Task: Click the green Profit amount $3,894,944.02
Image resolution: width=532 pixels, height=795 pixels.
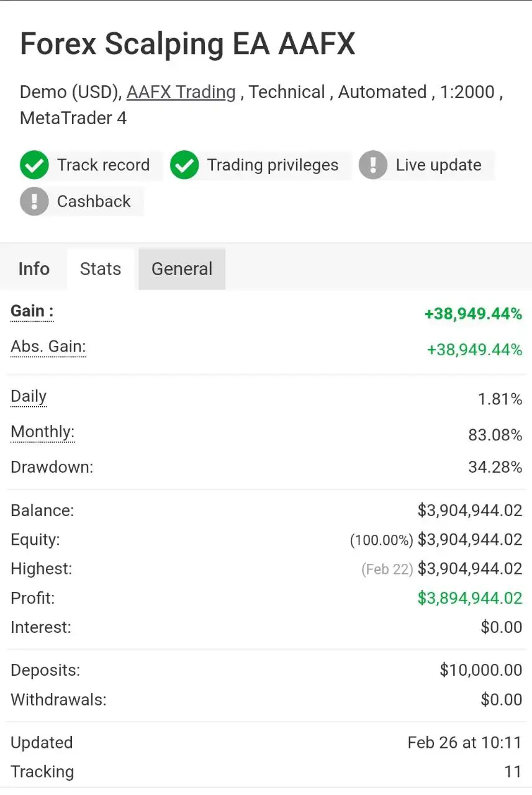Action: tap(470, 598)
